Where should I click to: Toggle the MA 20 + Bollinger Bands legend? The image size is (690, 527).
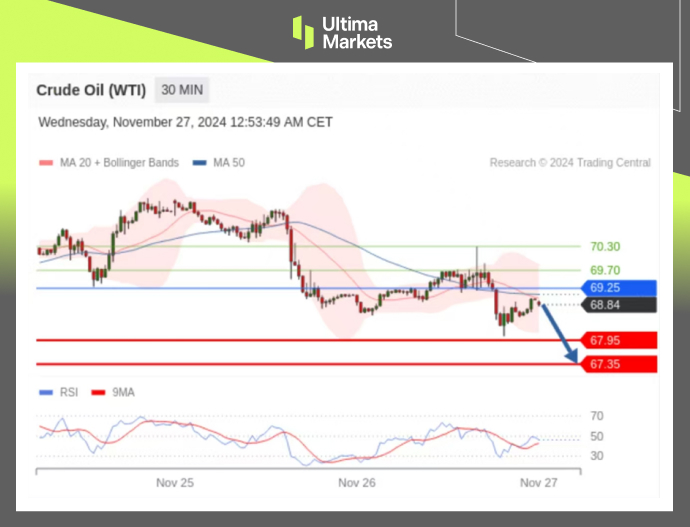(x=108, y=163)
